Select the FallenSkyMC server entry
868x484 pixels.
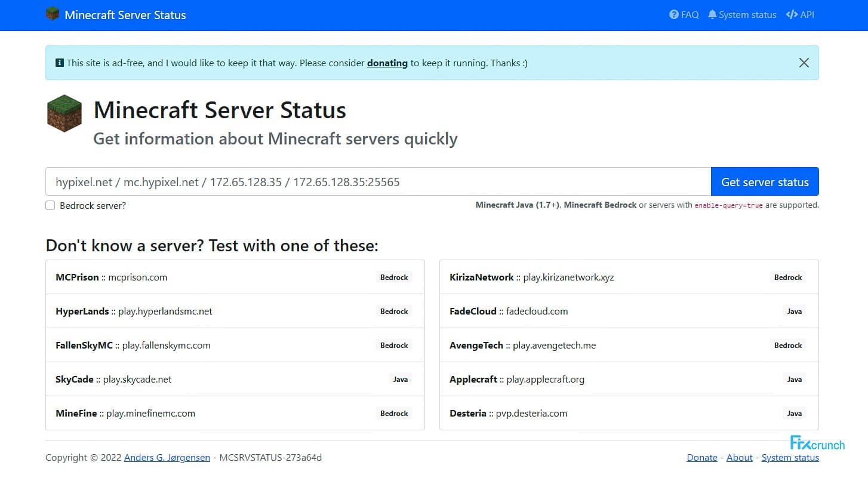[235, 345]
